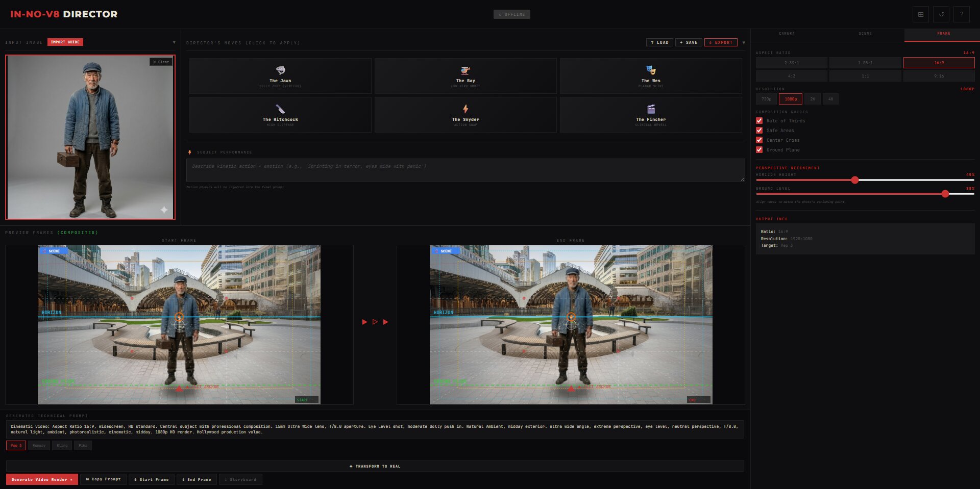Click the refresh icon top right
The width and height of the screenshot is (980, 489).
941,14
